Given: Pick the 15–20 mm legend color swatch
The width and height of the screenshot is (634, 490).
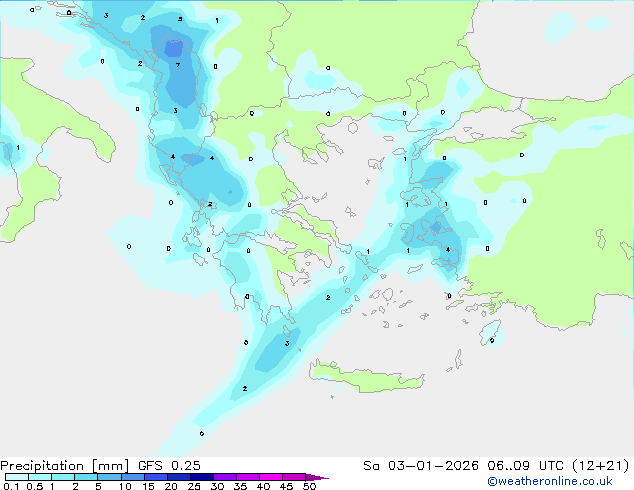Looking at the screenshot, I should (156, 477).
